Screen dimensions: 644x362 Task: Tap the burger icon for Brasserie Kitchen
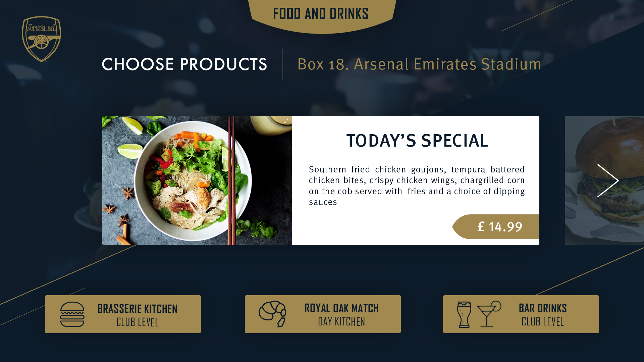pos(72,314)
